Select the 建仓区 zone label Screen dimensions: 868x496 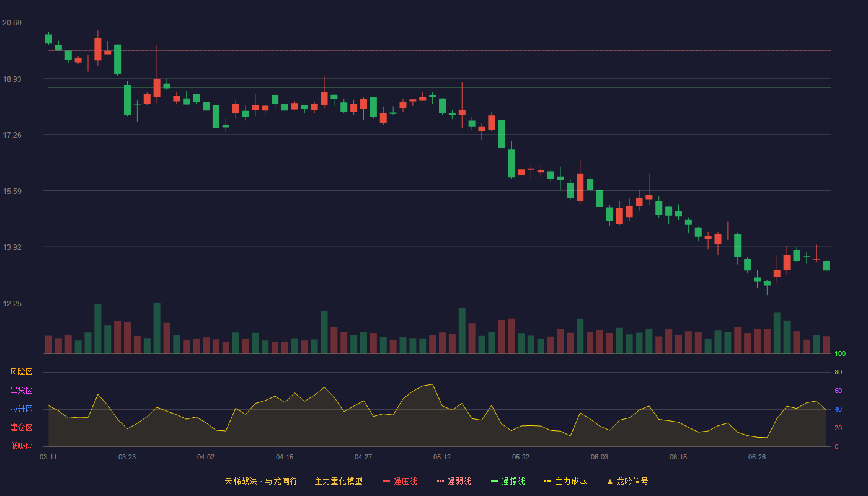21,428
